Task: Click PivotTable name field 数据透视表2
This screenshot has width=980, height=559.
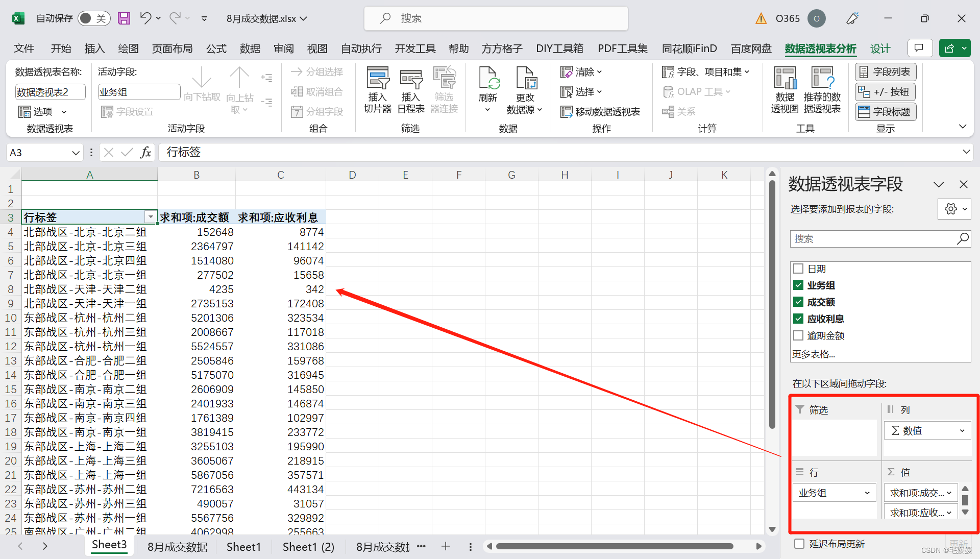Action: [50, 92]
